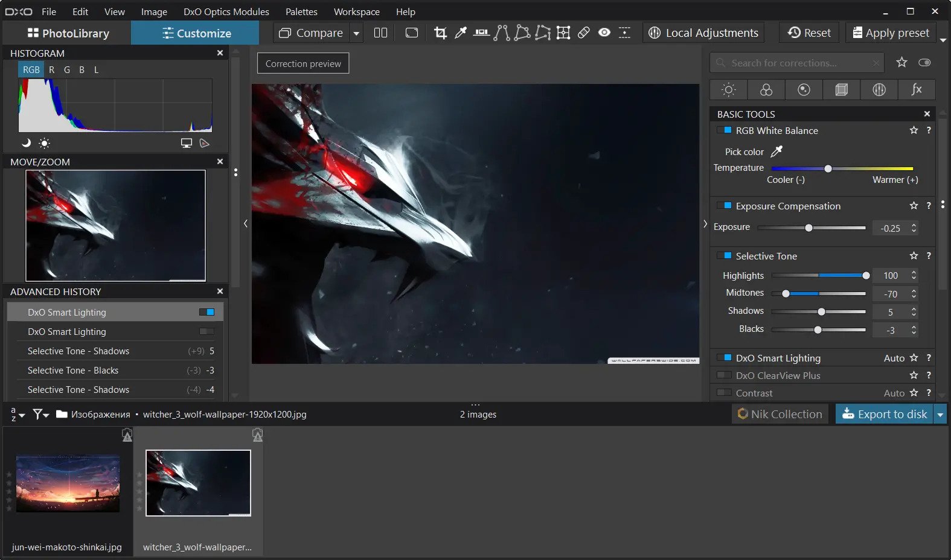
Task: Toggle second DxO Smart Lighting history entry
Action: [207, 331]
